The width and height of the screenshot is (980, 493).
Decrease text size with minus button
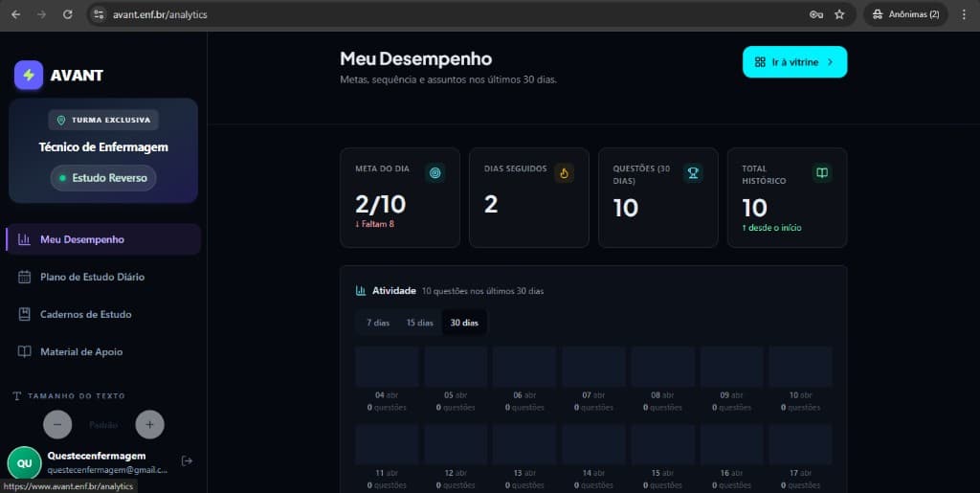pos(57,425)
